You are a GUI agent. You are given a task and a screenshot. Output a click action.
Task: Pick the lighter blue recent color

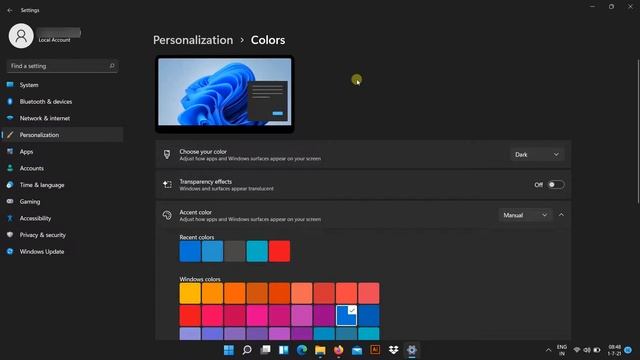click(x=213, y=251)
